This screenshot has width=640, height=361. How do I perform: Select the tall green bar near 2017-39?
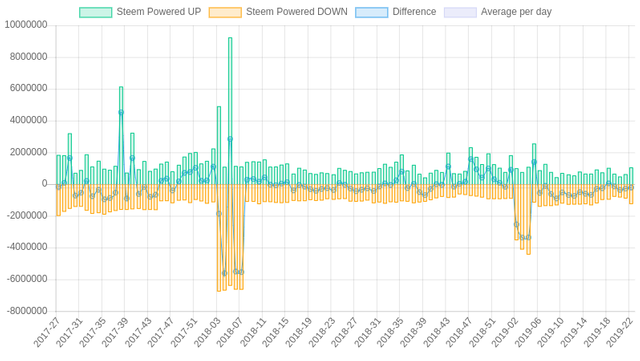click(x=121, y=135)
